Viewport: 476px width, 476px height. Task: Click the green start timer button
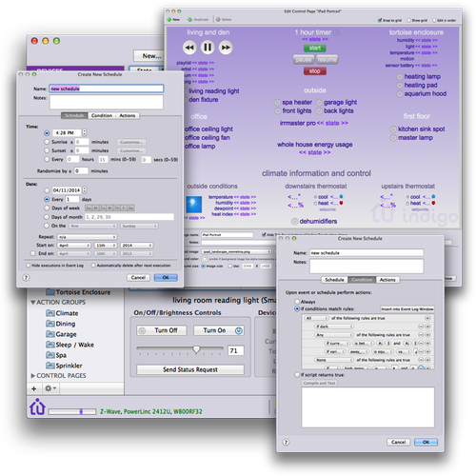pyautogui.click(x=315, y=49)
